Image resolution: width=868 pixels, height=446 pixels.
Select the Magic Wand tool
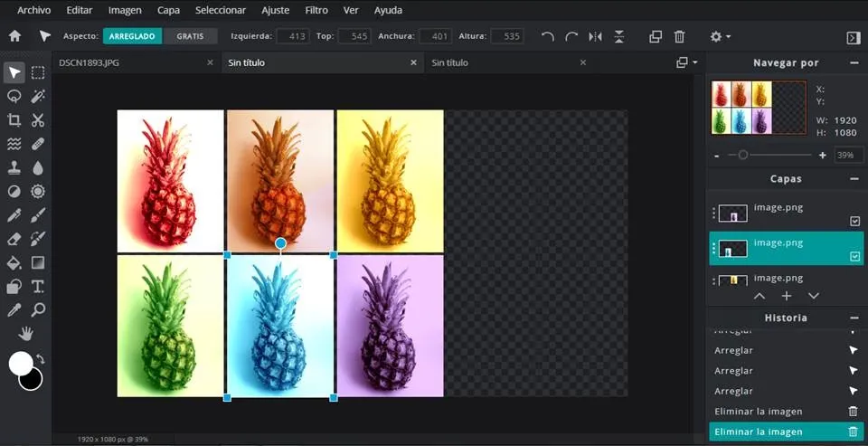pos(38,96)
